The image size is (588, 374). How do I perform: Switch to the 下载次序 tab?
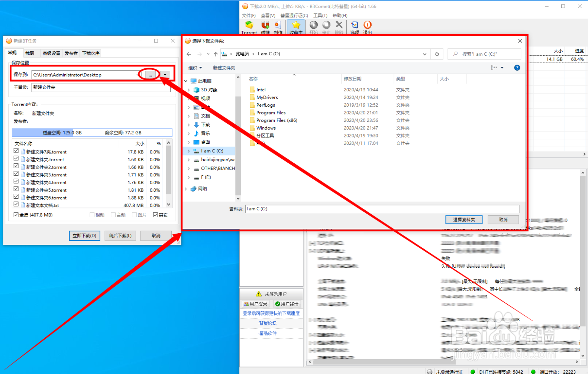point(91,53)
